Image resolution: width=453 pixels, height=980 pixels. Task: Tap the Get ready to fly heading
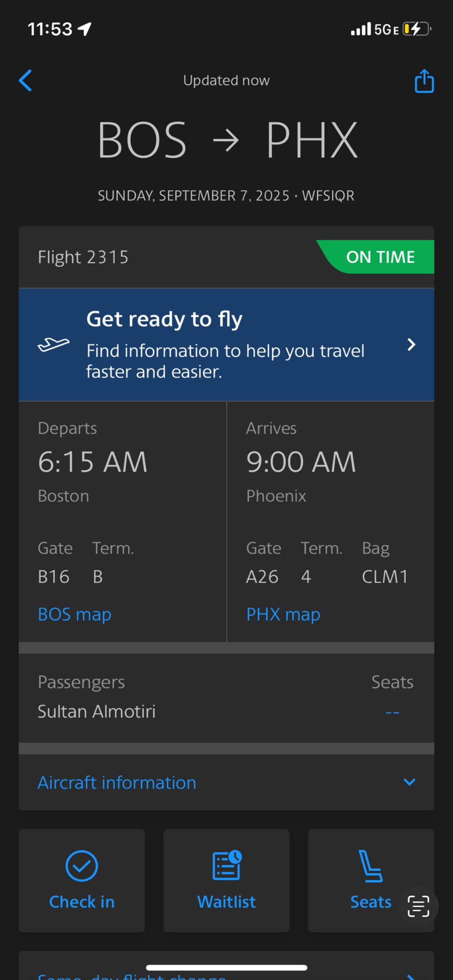(x=164, y=319)
